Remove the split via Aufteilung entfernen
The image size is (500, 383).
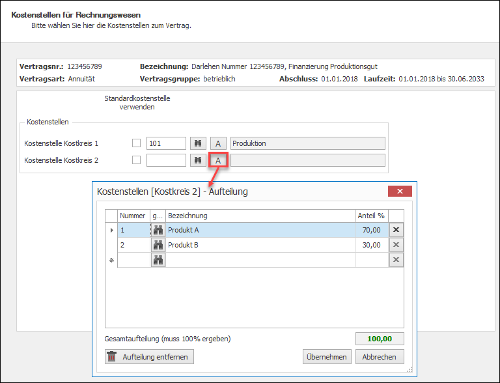coord(149,357)
